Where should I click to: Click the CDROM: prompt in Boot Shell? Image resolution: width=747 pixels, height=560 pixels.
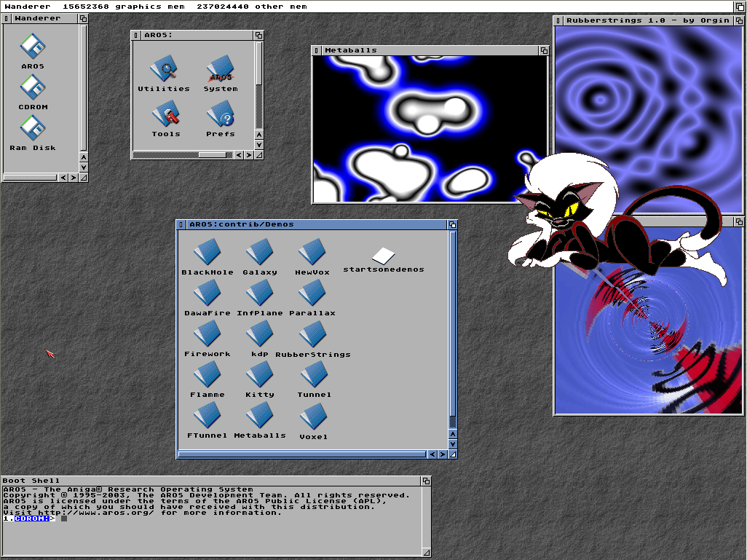pos(32,518)
